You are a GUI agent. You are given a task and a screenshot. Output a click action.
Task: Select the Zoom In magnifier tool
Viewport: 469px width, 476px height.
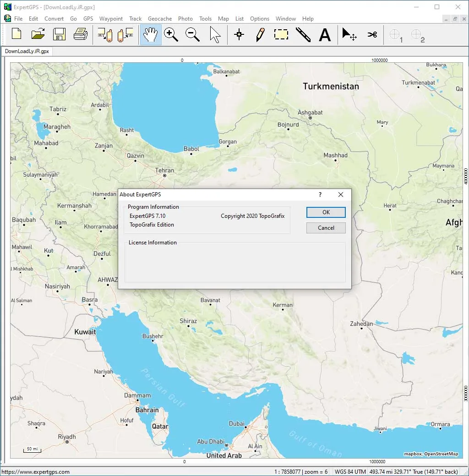click(171, 34)
